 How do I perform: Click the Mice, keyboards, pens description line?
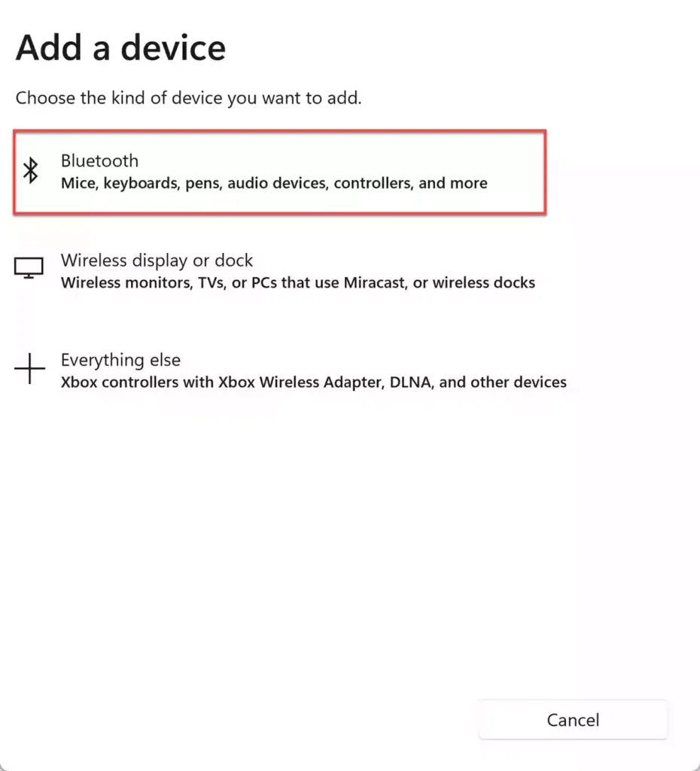tap(274, 183)
